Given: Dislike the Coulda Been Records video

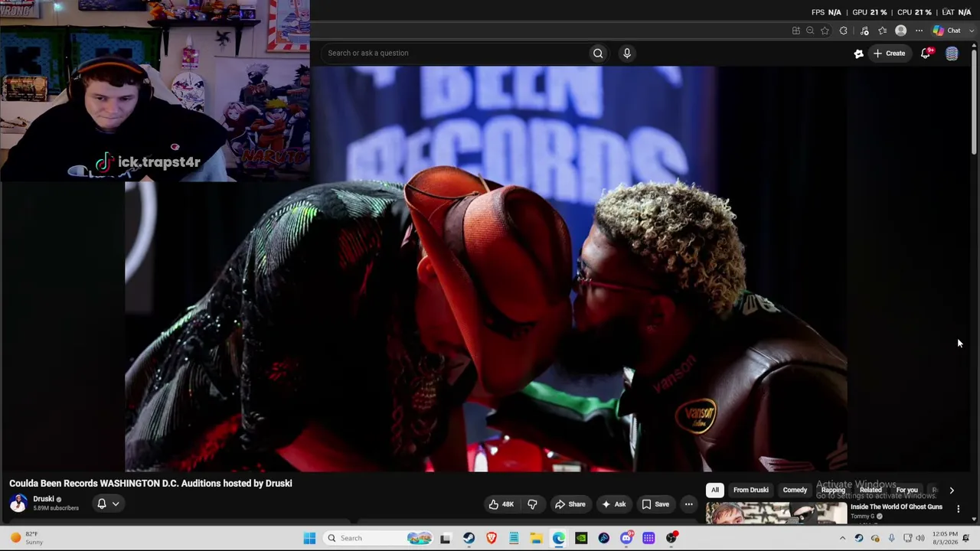Looking at the screenshot, I should click(532, 504).
